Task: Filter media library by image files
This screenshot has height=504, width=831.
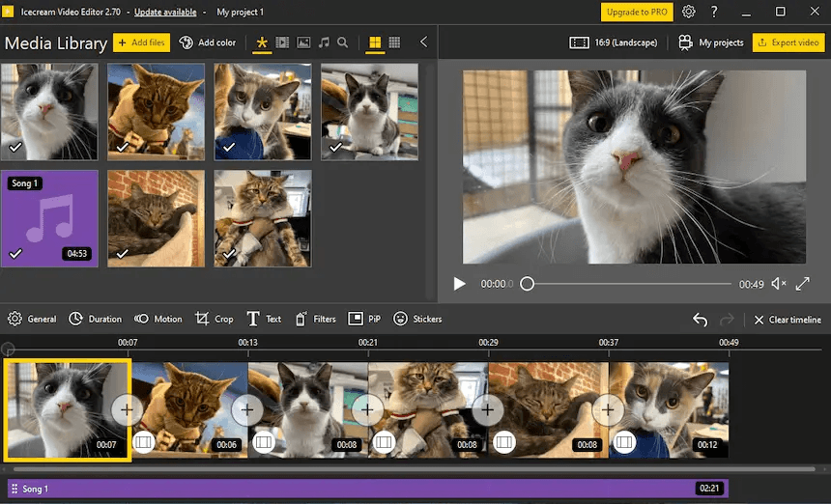Action: pos(303,42)
